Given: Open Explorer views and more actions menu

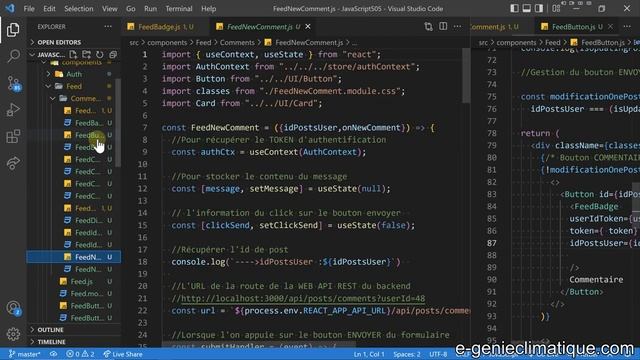Looking at the screenshot, I should point(108,27).
